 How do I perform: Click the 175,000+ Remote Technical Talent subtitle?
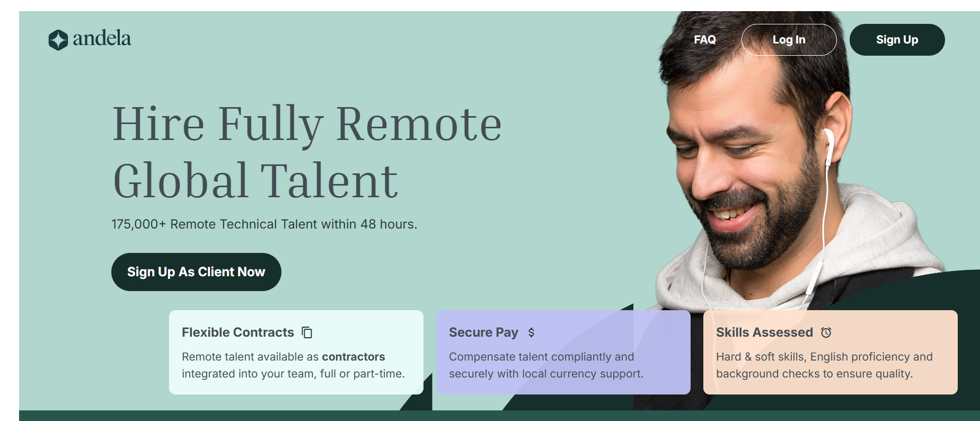point(264,224)
